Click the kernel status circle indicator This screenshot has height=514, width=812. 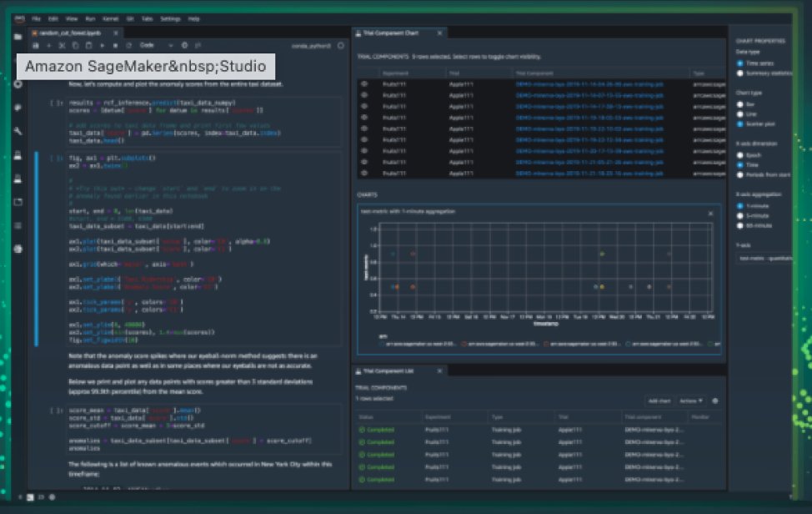[x=341, y=46]
